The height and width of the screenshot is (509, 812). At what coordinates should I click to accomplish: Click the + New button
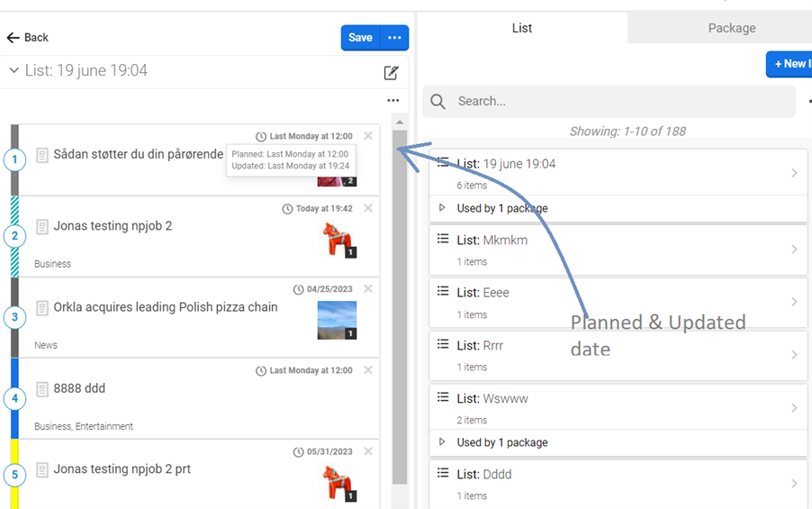coord(789,64)
